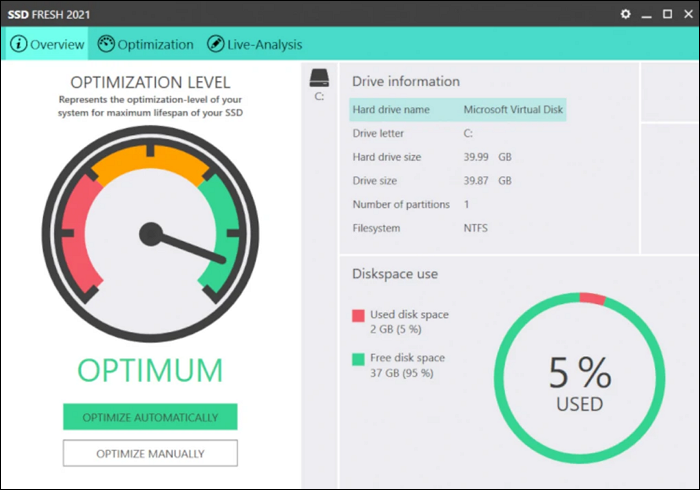700x490 pixels.
Task: Switch to the Overview tab
Action: coord(46,44)
